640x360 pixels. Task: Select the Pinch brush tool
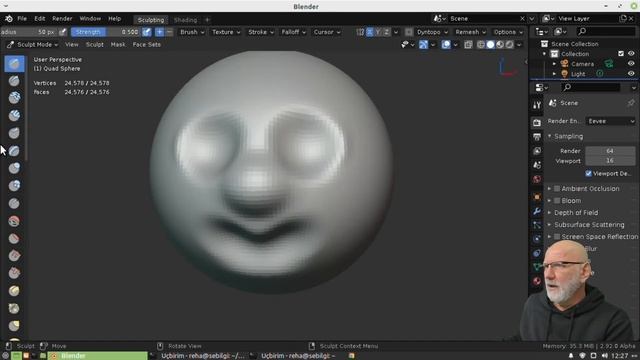[14, 308]
